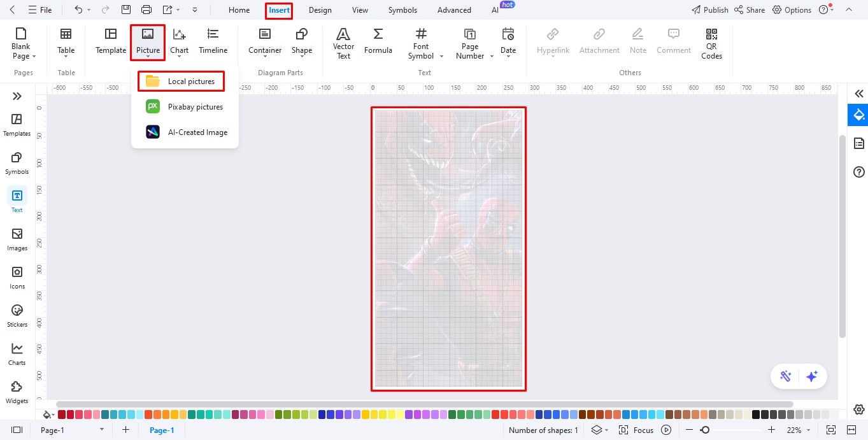
Task: Insert a Formula
Action: (x=378, y=42)
